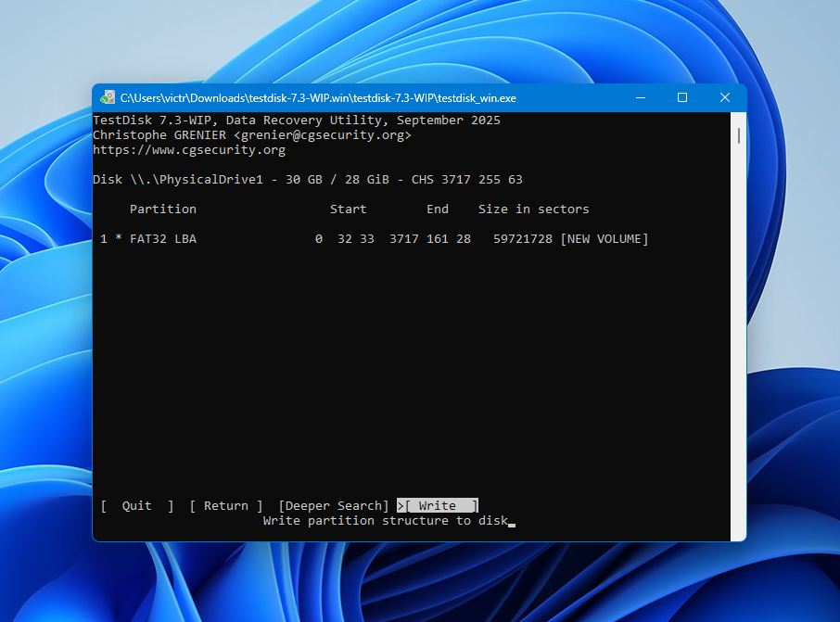Click the window title path text
840x622 pixels.
[318, 98]
